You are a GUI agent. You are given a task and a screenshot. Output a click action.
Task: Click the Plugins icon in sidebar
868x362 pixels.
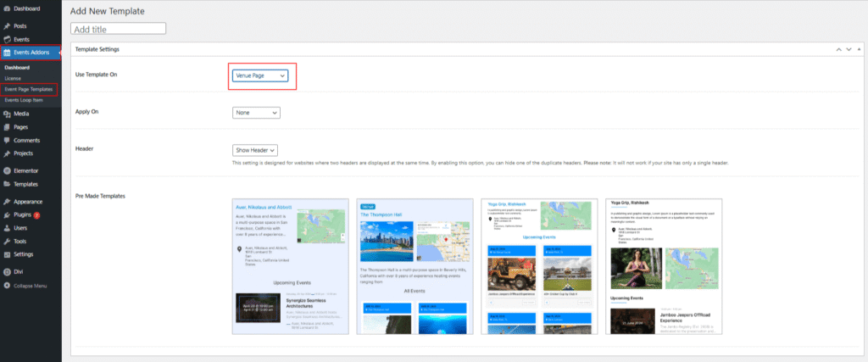point(7,215)
